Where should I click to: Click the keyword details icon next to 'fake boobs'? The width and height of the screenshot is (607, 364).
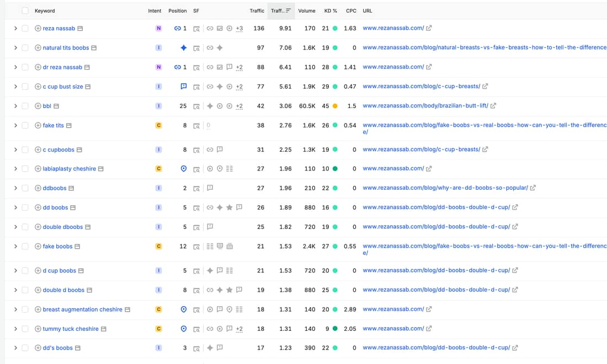[77, 247]
